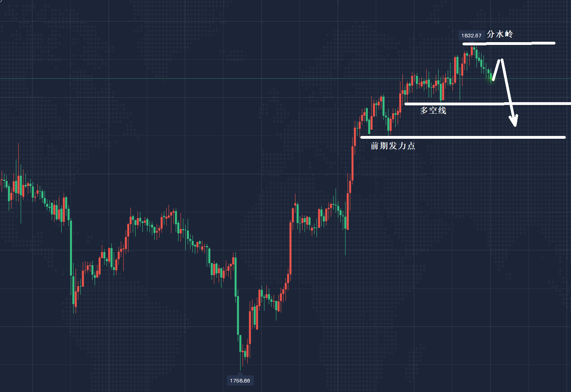Screen dimensions: 571x392
Task: Click the long green lower wick before the breakout rally
Action: (345, 243)
